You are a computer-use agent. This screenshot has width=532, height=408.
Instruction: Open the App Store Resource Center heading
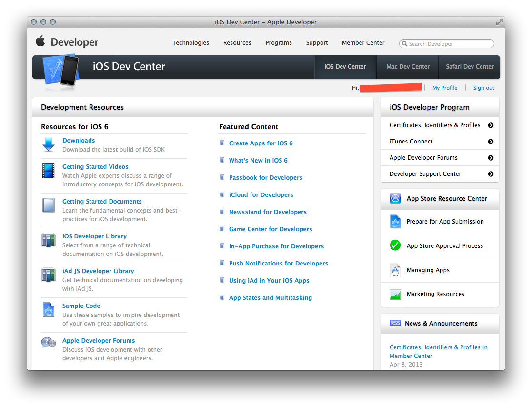[x=447, y=199]
